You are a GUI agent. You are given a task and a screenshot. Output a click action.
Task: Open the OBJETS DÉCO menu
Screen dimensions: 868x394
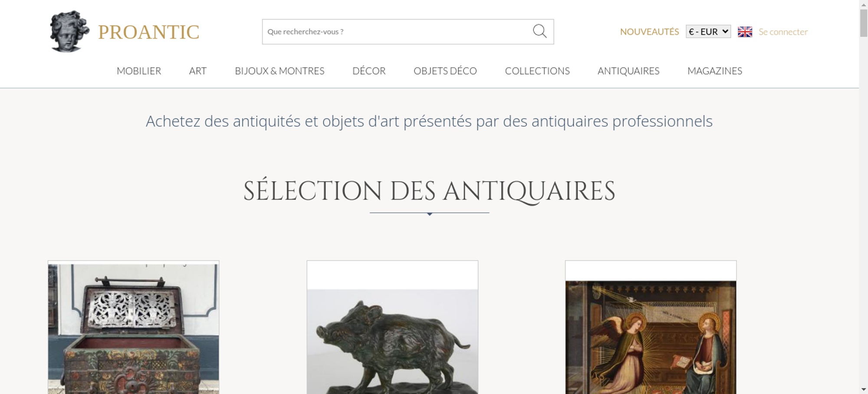click(445, 71)
